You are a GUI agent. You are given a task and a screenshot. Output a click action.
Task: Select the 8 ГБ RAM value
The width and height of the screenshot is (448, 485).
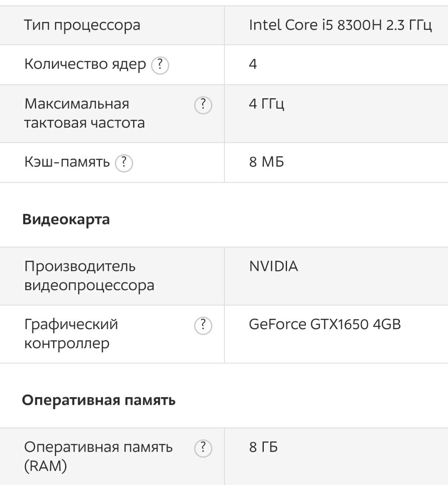[x=263, y=447]
